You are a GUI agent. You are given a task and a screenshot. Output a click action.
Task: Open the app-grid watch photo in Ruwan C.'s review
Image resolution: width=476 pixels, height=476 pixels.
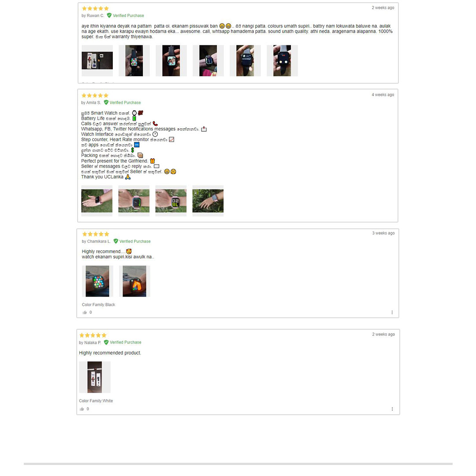pyautogui.click(x=134, y=61)
